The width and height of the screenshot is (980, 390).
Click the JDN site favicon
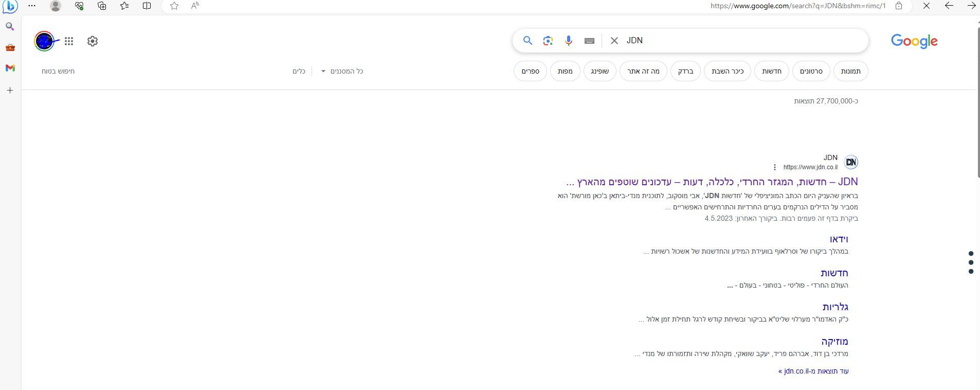pos(851,162)
